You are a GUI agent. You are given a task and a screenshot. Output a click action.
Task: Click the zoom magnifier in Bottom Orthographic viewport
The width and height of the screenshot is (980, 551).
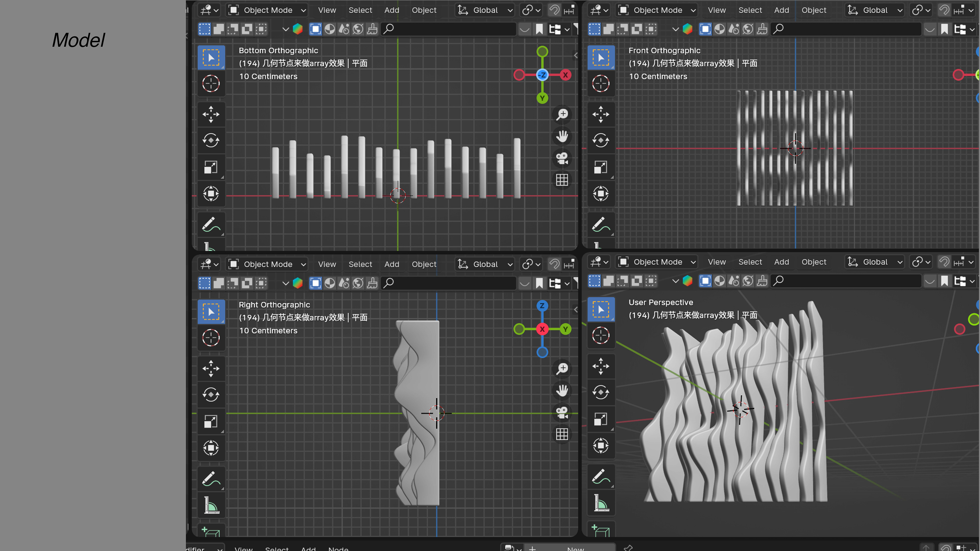[562, 114]
